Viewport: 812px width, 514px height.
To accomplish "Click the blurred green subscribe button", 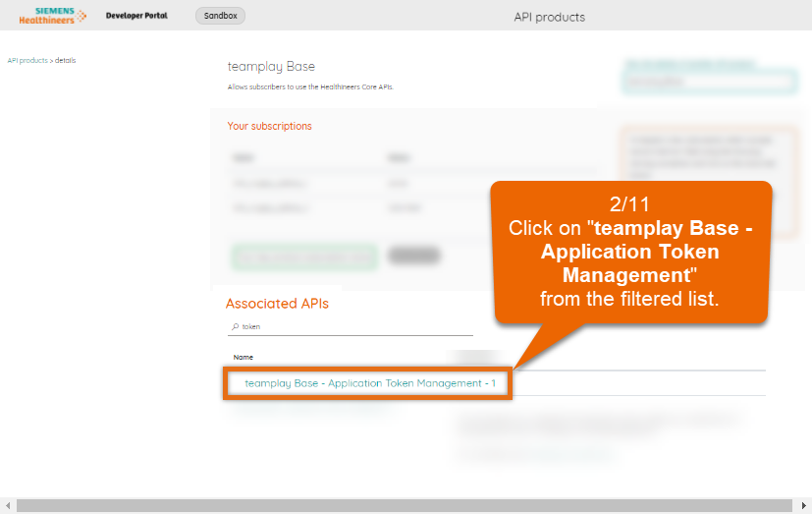I will [304, 257].
